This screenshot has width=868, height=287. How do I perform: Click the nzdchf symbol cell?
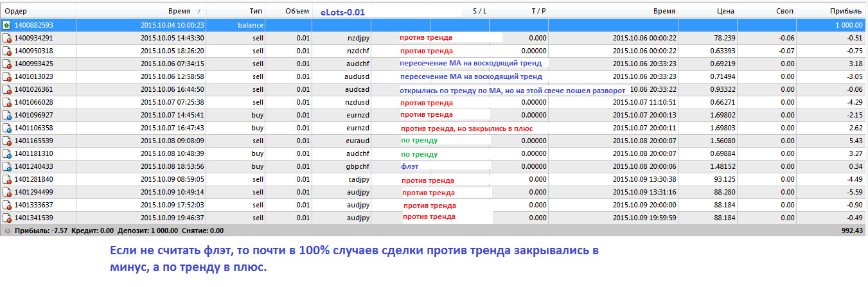click(360, 51)
